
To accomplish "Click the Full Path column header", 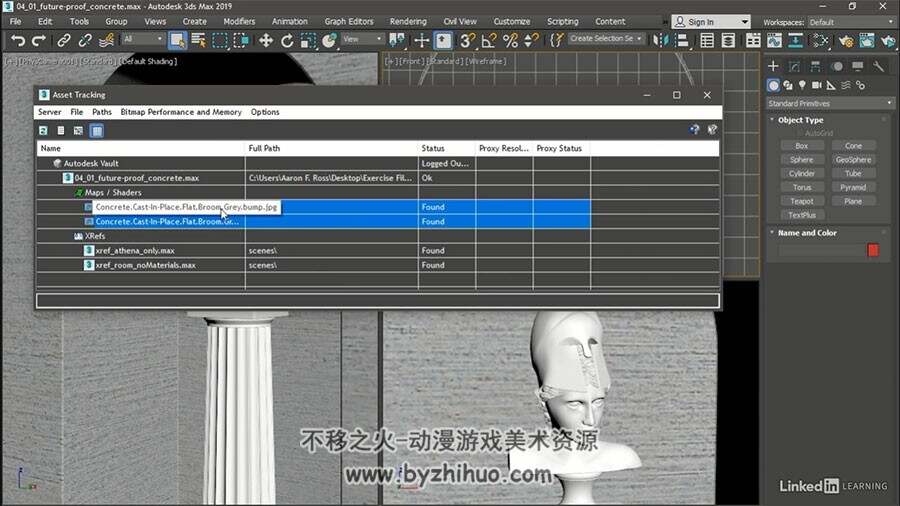I will point(331,148).
